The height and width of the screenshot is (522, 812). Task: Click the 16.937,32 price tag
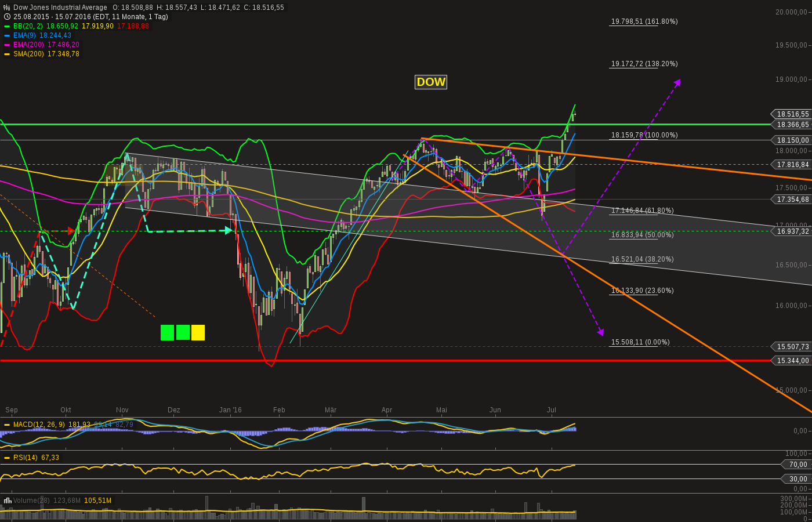point(791,231)
